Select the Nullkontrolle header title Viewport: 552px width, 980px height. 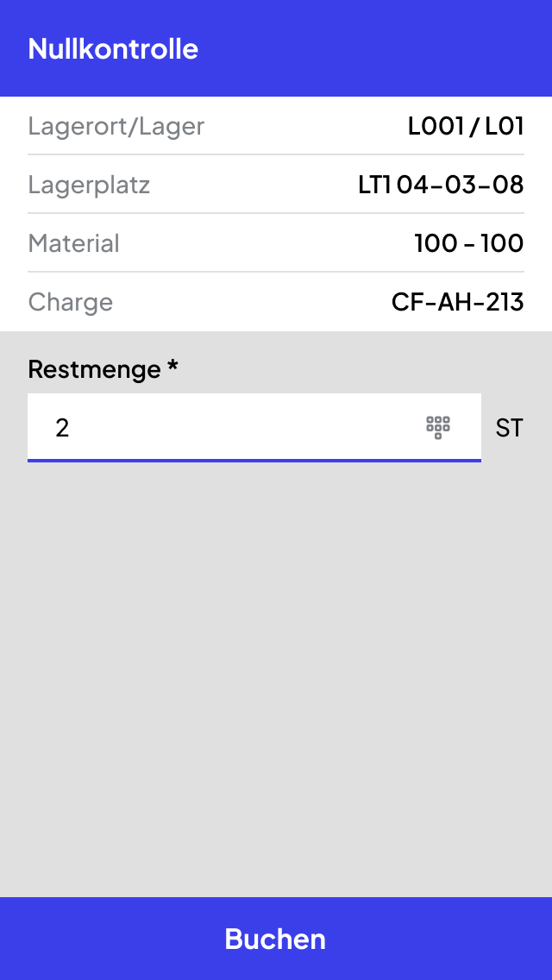click(x=113, y=49)
